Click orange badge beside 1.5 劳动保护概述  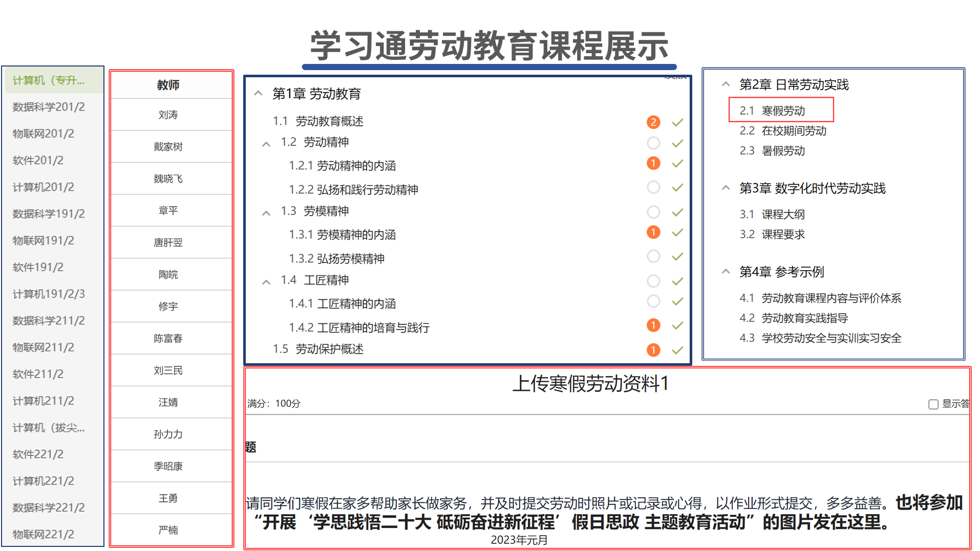coord(653,350)
